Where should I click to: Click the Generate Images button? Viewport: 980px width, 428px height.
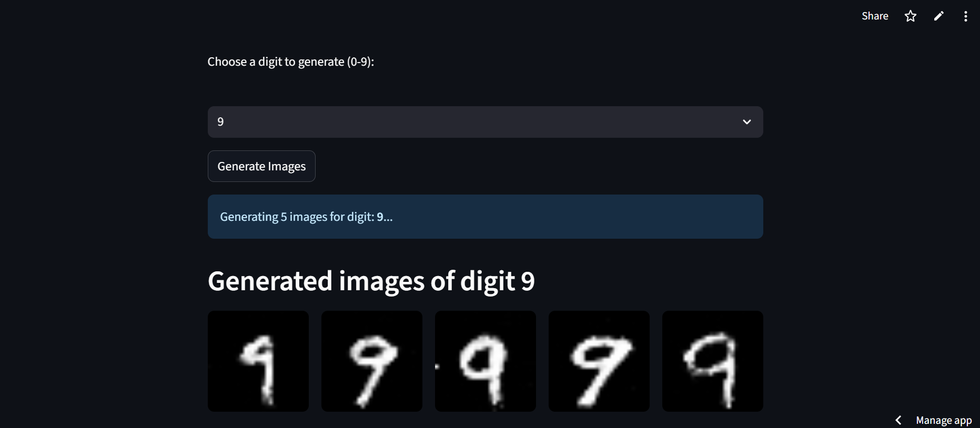click(261, 166)
